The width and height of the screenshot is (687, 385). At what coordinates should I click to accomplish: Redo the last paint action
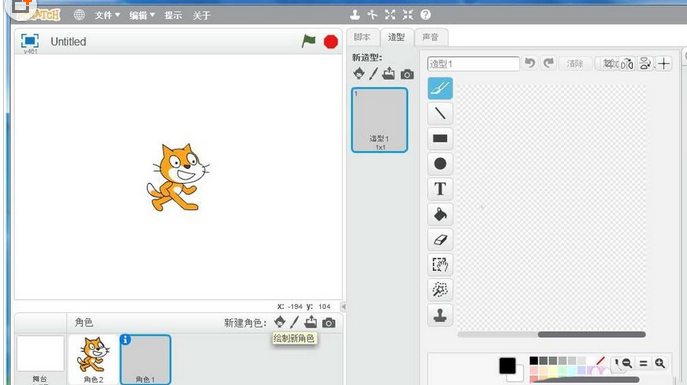point(549,63)
